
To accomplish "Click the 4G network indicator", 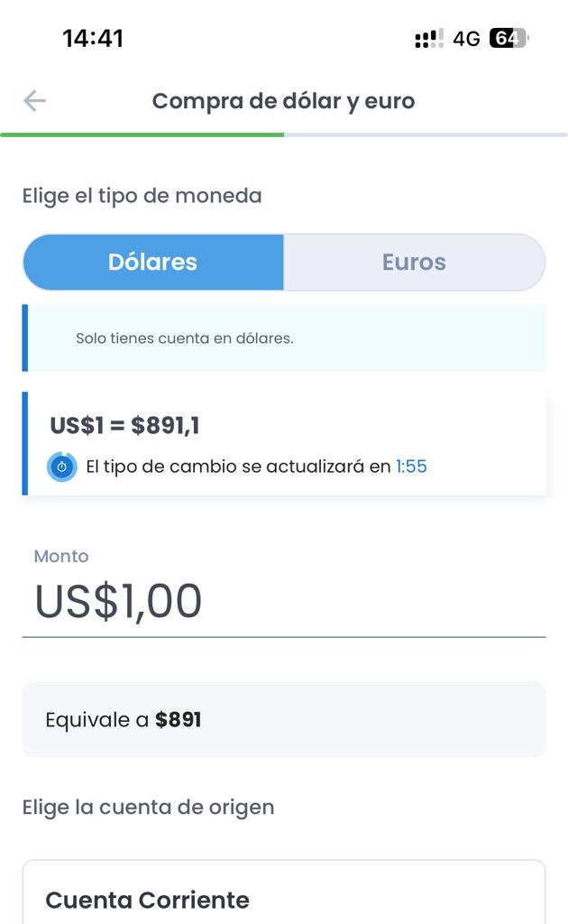I will click(466, 39).
